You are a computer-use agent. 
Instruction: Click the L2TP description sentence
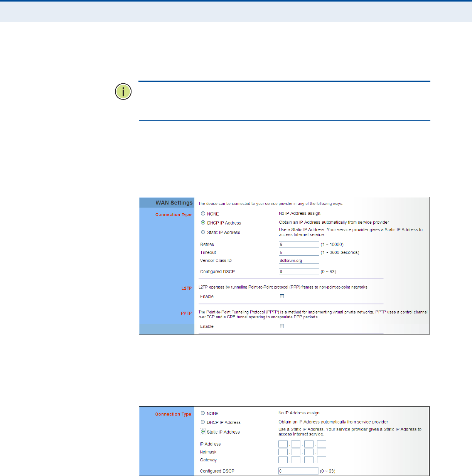[283, 287]
